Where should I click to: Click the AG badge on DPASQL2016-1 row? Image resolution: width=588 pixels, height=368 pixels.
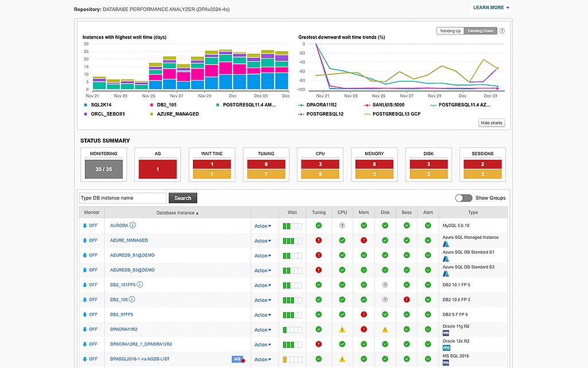point(237,359)
